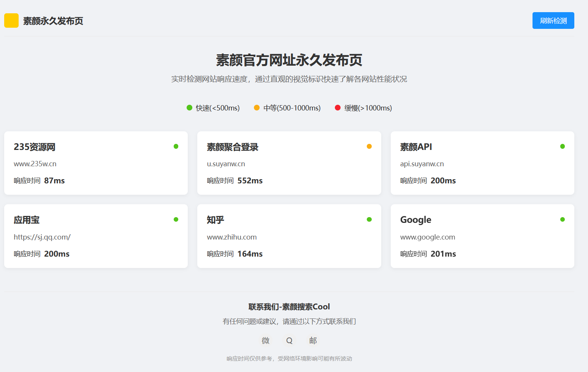The height and width of the screenshot is (372, 588).
Task: Click the email (邮) contact icon
Action: 313,340
